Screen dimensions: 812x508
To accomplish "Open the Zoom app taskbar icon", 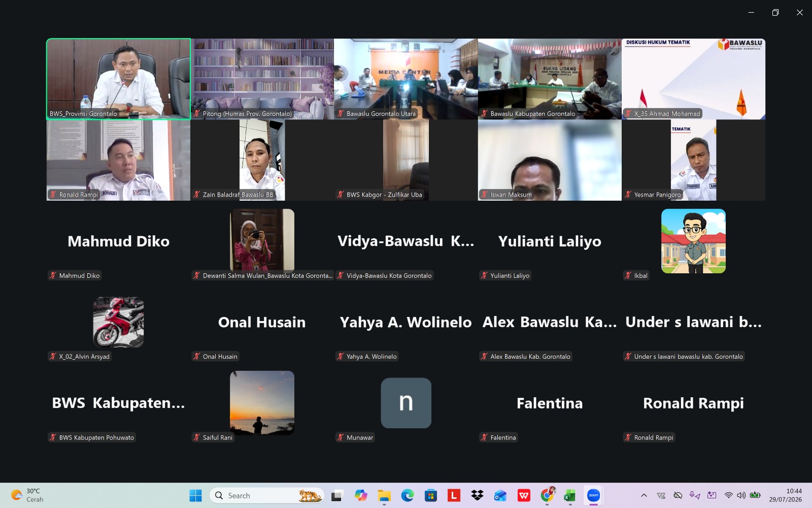I will pyautogui.click(x=593, y=495).
